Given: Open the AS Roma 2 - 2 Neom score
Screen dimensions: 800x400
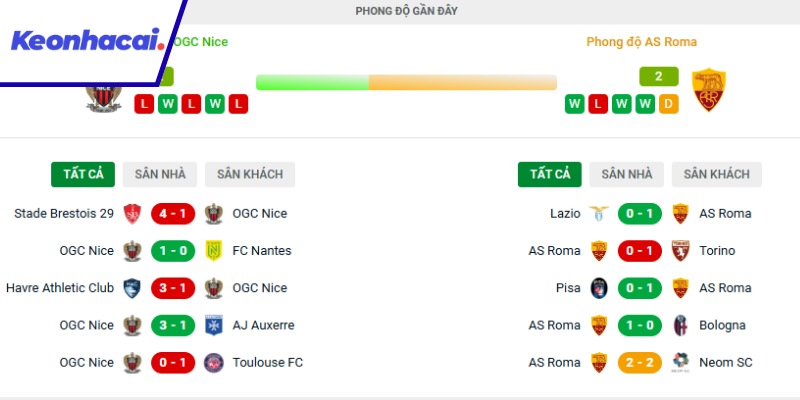Looking at the screenshot, I should click(640, 362).
